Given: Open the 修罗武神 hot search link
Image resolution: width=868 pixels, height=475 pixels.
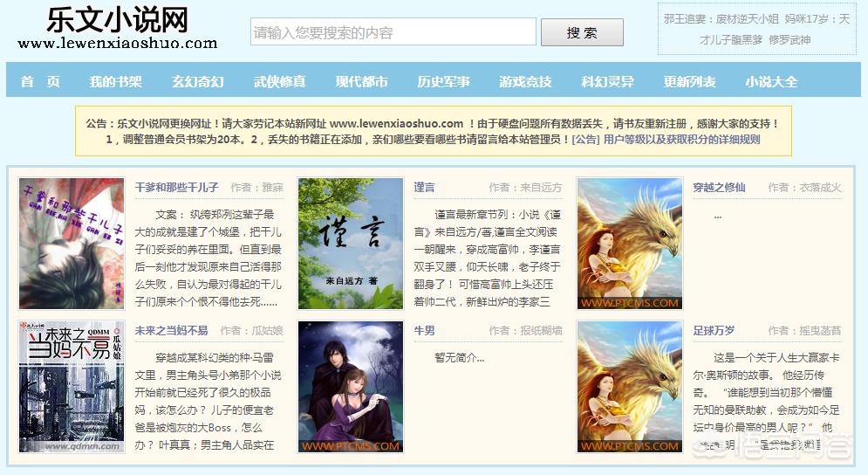Looking at the screenshot, I should pyautogui.click(x=790, y=40).
